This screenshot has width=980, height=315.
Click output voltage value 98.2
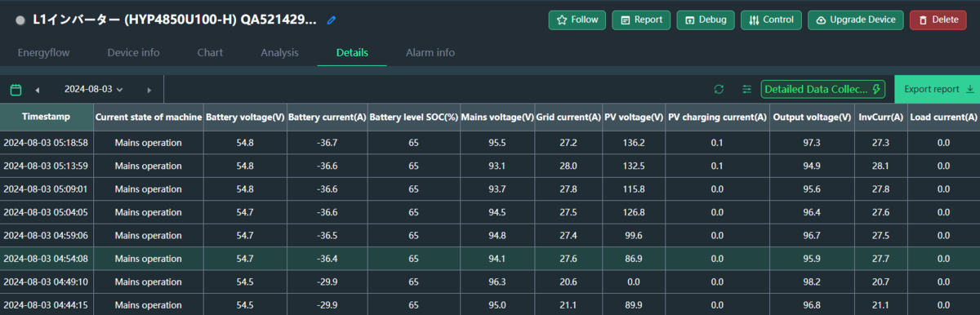(x=812, y=282)
